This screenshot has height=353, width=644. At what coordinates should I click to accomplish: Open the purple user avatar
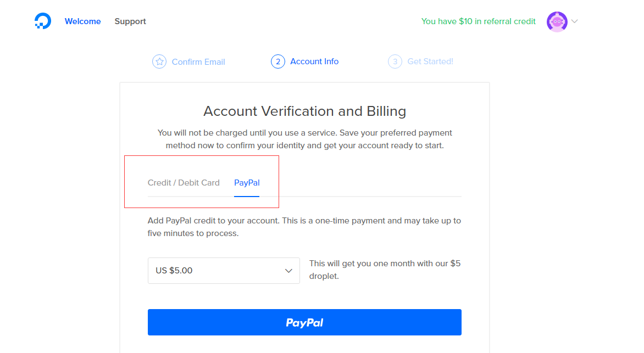[557, 21]
